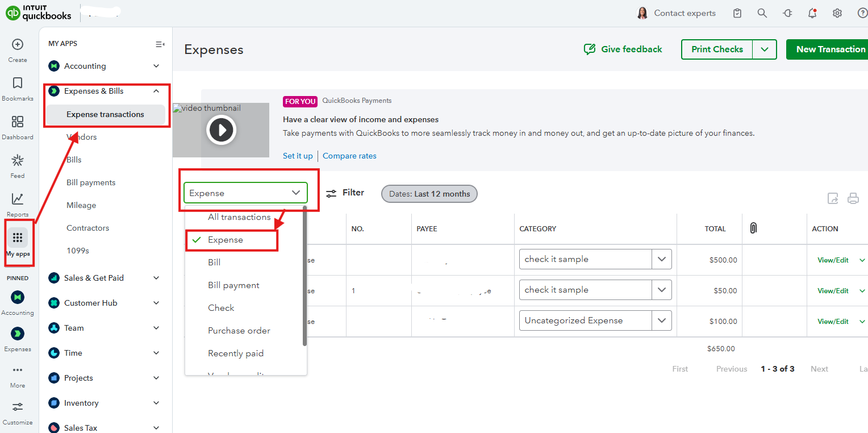Open the Filter control
The width and height of the screenshot is (868, 433).
(345, 193)
